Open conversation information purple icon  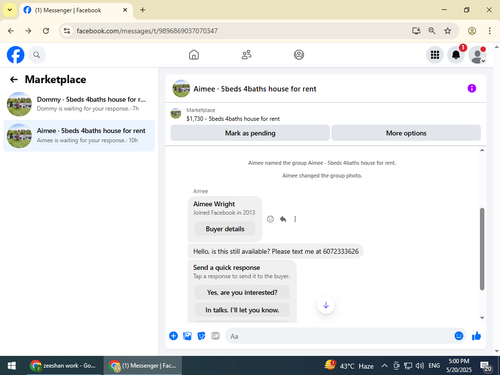(x=472, y=88)
